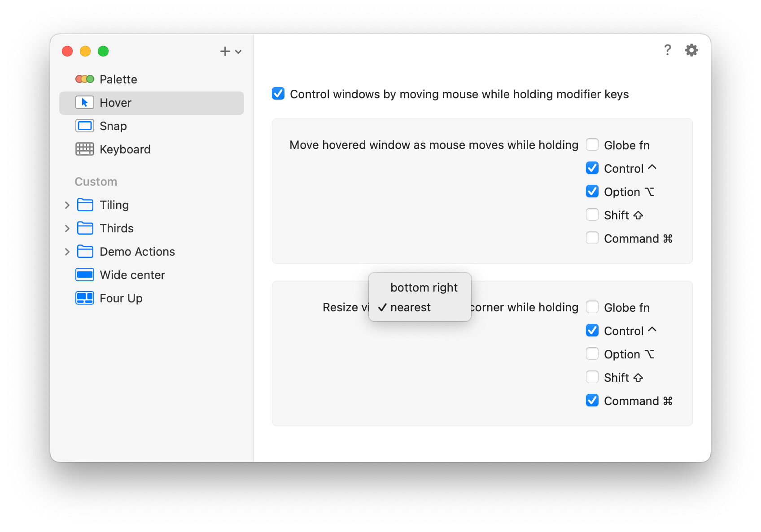Screen dimensions: 761x532
Task: Open settings with the gear icon
Action: 691,50
